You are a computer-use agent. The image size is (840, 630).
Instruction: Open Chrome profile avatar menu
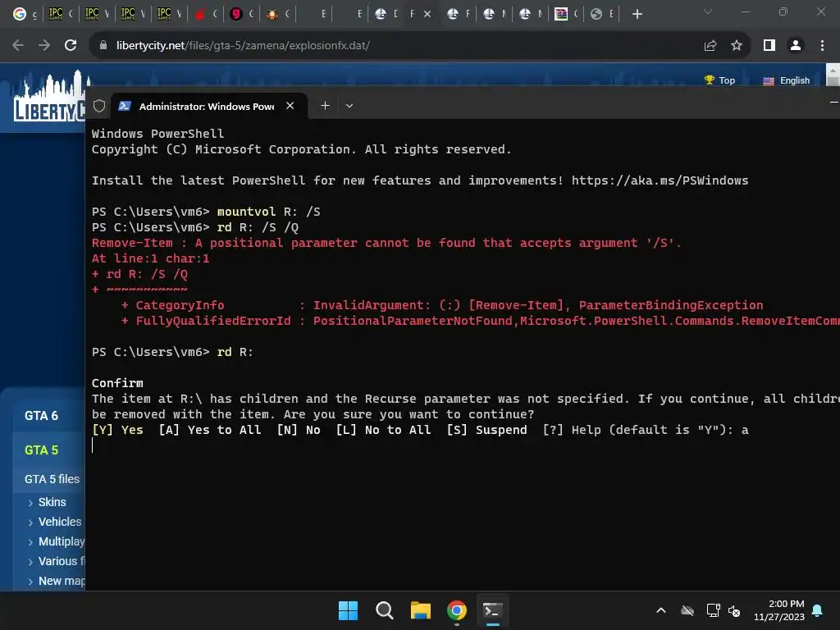[796, 46]
